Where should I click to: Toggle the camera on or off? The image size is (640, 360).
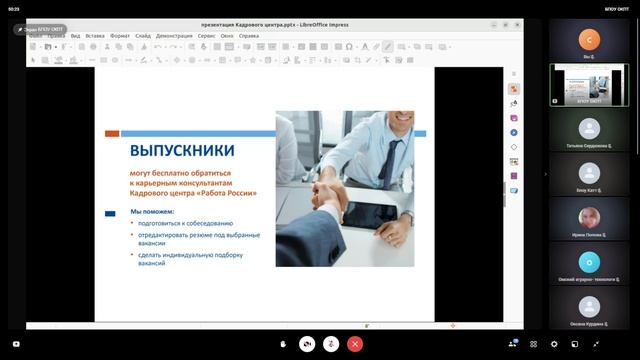tap(307, 344)
